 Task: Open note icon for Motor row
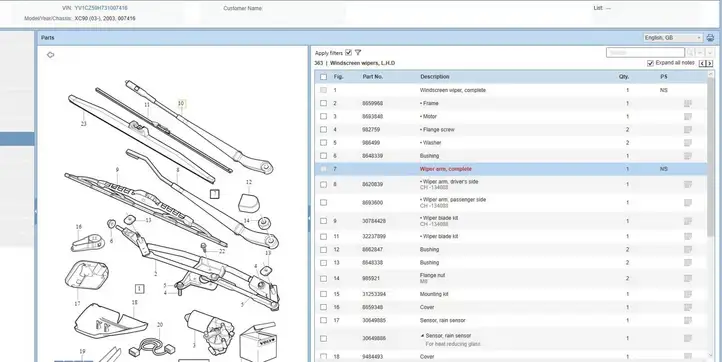coord(688,117)
